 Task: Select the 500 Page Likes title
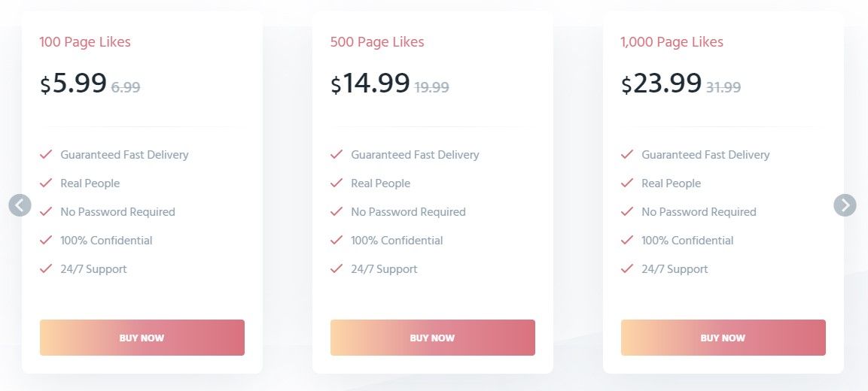[x=377, y=42]
